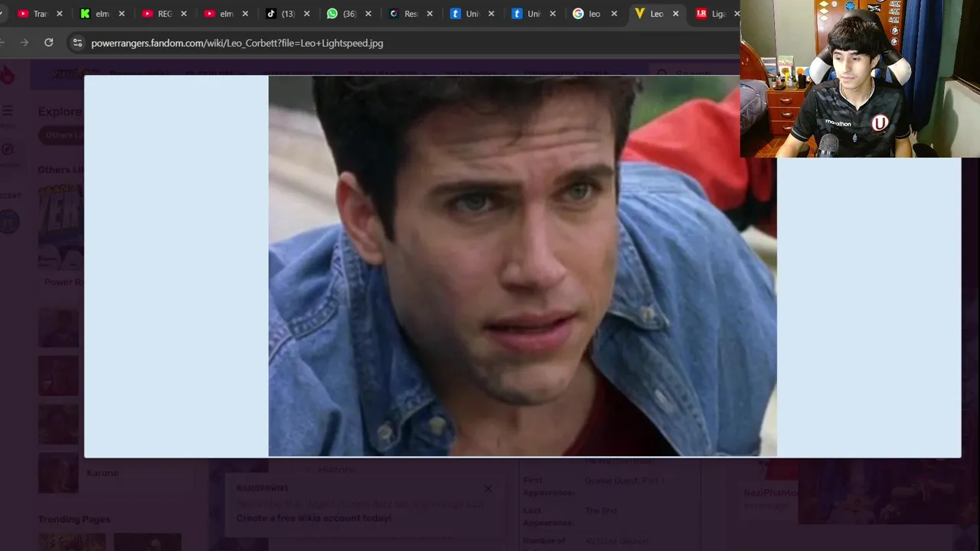Close the YouTube 'Trar' tab
This screenshot has height=551, width=980.
60,14
